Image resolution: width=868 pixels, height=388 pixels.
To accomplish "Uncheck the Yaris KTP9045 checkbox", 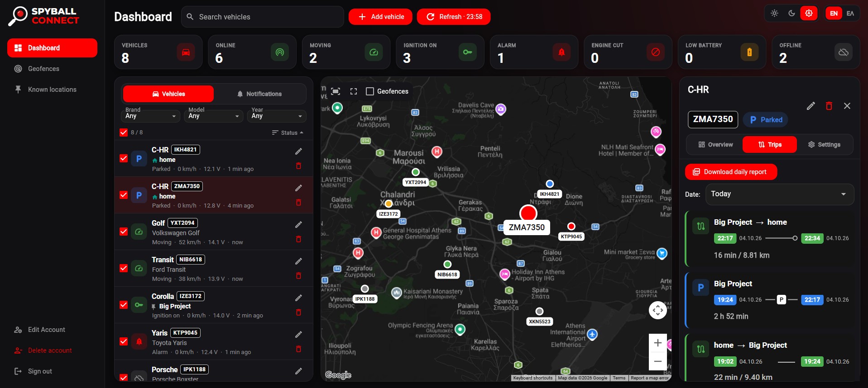I will (123, 341).
